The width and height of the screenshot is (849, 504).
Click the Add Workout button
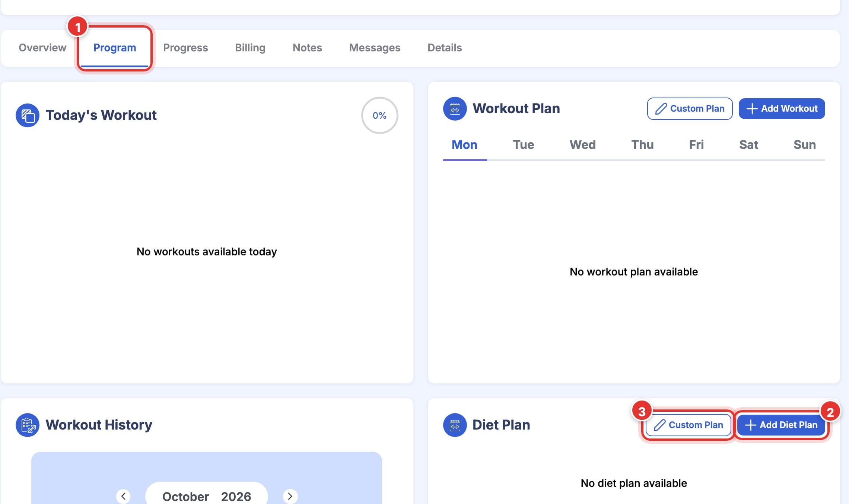pos(782,109)
